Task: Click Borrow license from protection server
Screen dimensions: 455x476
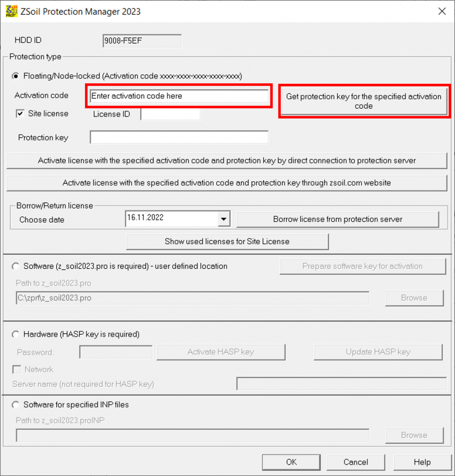Action: [337, 219]
